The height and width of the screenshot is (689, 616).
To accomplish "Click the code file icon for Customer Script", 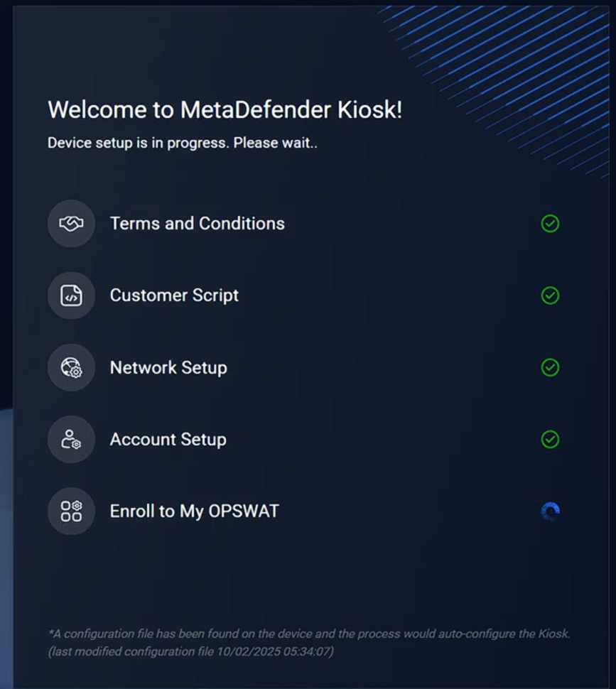I will tap(71, 295).
